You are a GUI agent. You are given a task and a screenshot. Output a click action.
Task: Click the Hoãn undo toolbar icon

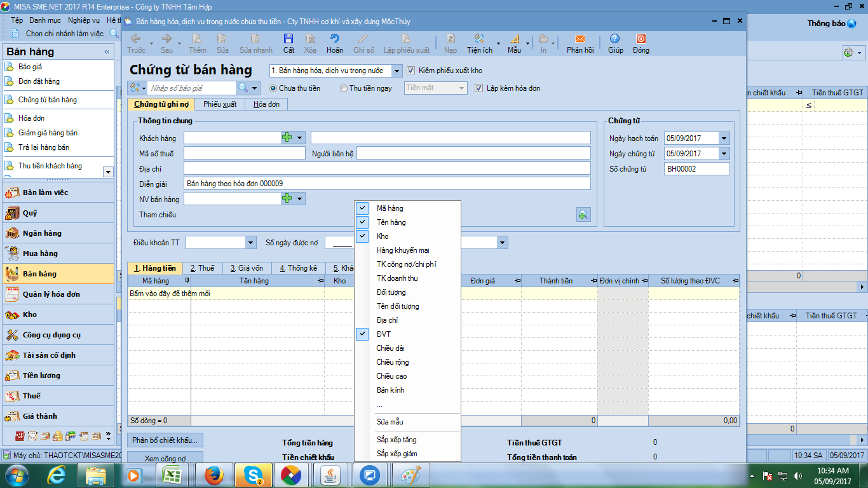pos(335,39)
